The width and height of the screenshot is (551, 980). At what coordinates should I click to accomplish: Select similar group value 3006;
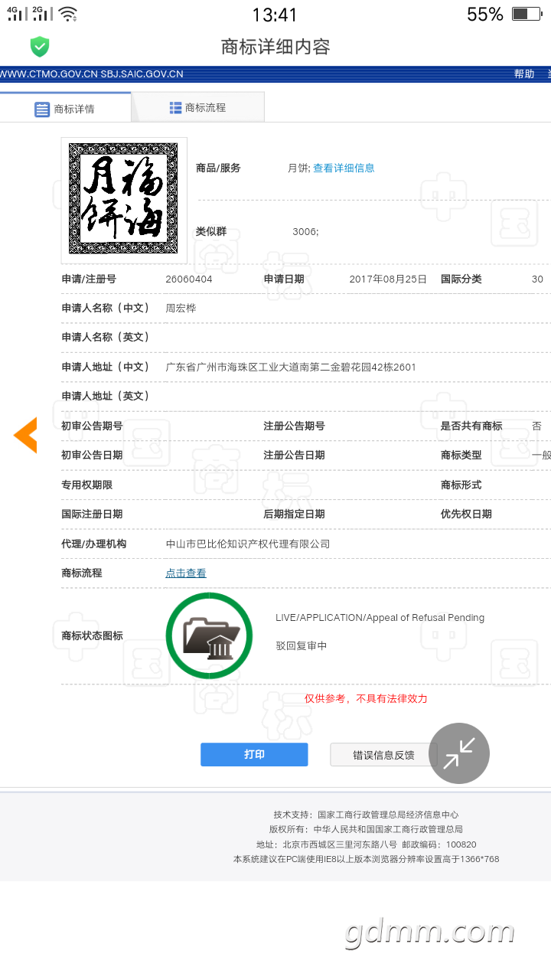(x=305, y=231)
